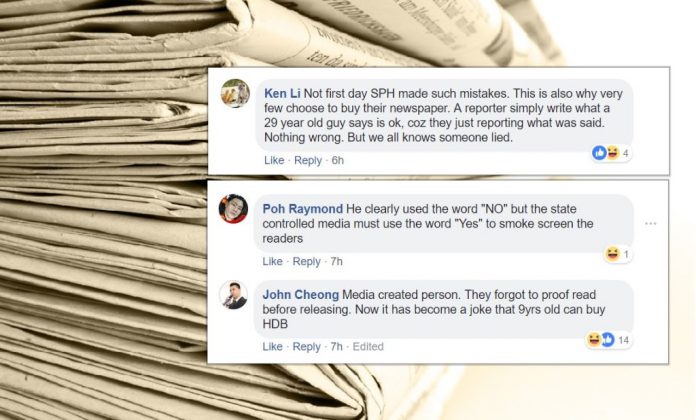The image size is (696, 420).
Task: Click the laughing reaction icon on Ken Li's comment
Action: 613,153
